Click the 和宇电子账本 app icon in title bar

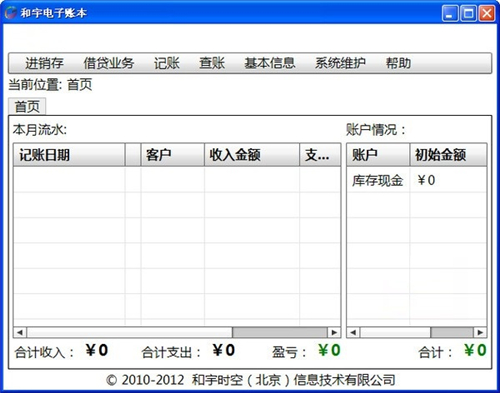tap(11, 13)
